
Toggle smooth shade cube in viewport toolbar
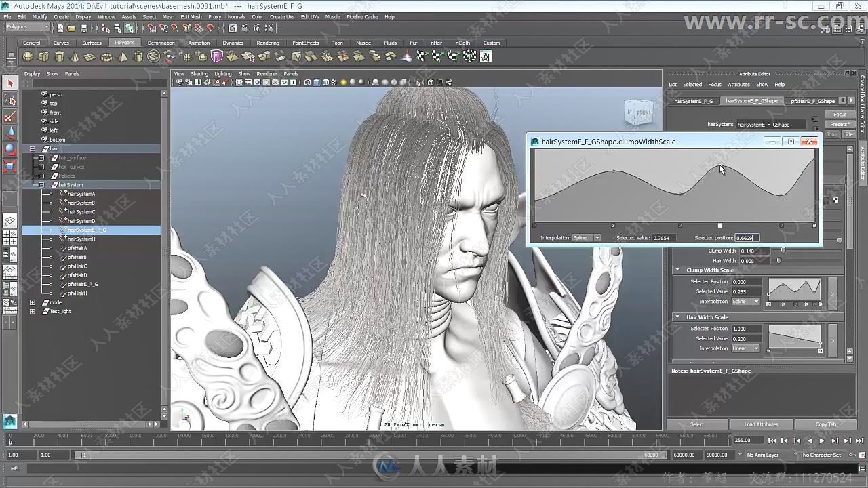317,83
